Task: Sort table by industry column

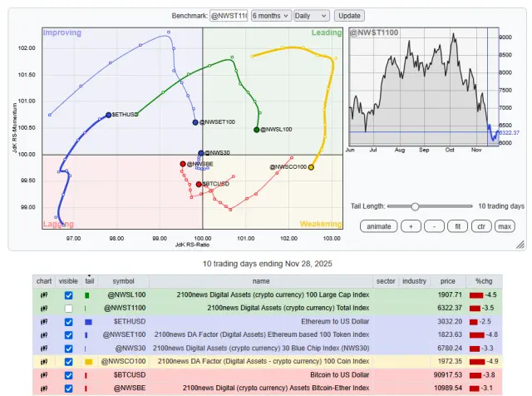Action: 414,281
